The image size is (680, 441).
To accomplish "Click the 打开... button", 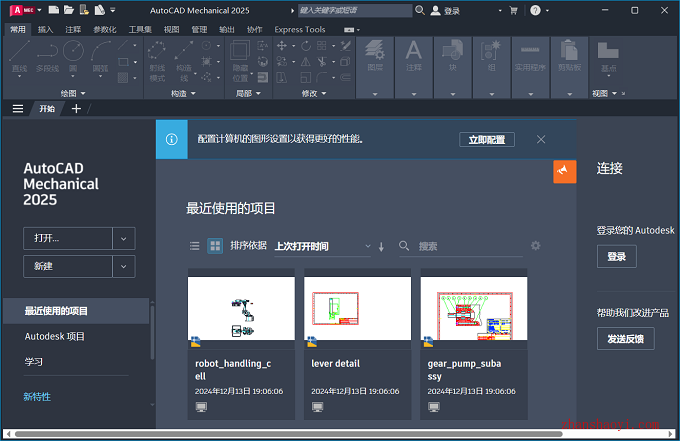I will coord(68,238).
